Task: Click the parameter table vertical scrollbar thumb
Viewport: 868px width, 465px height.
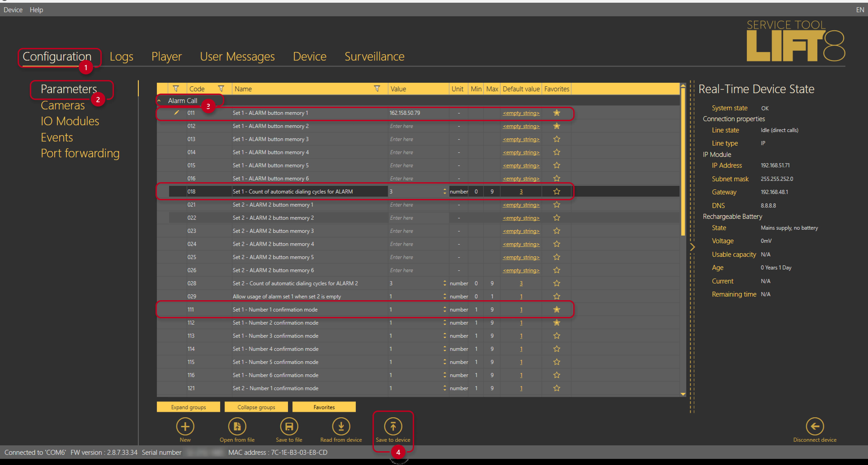Action: click(683, 162)
